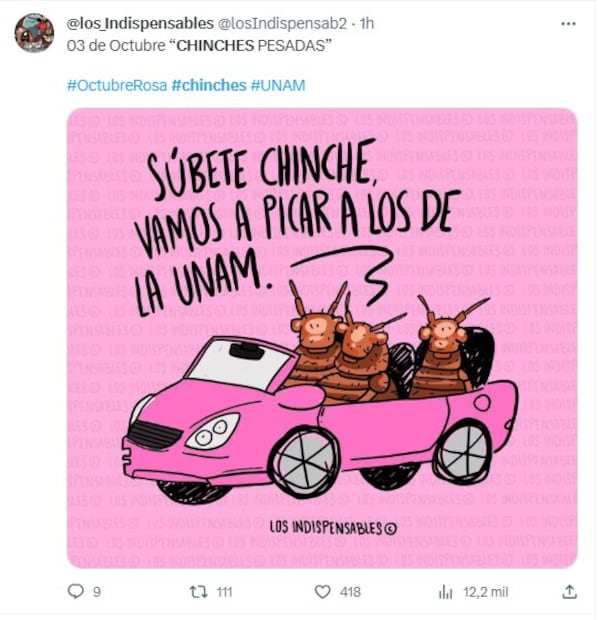
Task: Click the @losIndispensab2 handle
Action: 282,24
